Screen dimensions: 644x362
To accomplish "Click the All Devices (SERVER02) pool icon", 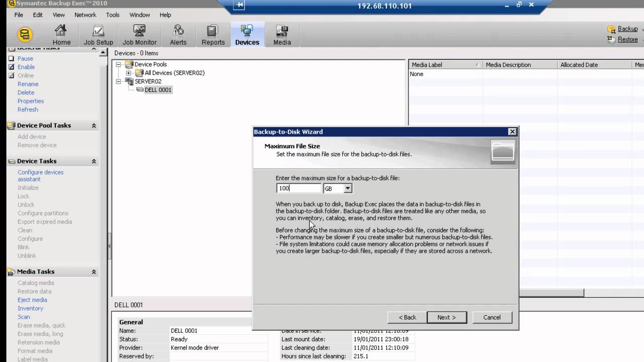I will (139, 73).
